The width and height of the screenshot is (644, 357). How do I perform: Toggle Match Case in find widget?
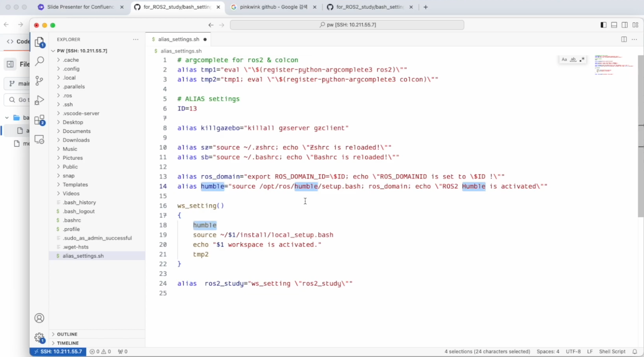coord(564,60)
